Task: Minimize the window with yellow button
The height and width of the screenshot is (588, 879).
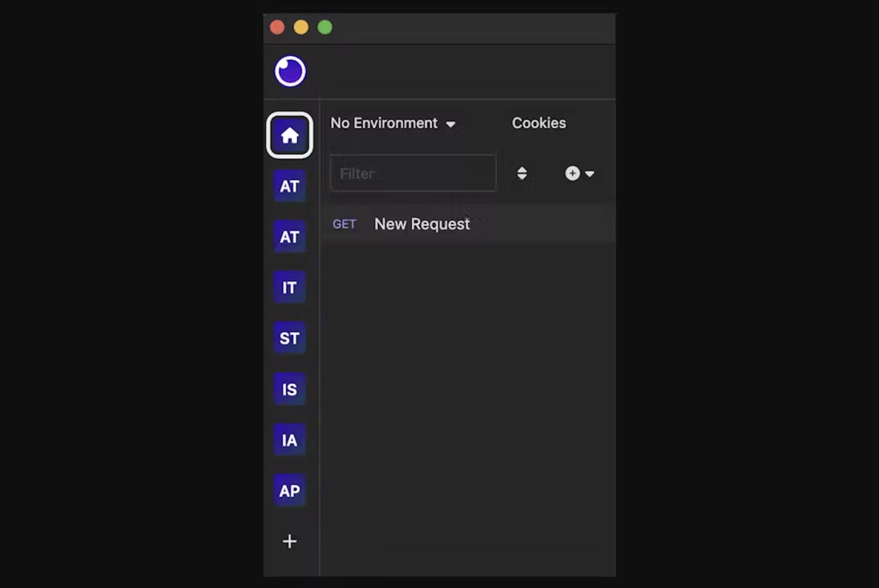Action: tap(301, 27)
